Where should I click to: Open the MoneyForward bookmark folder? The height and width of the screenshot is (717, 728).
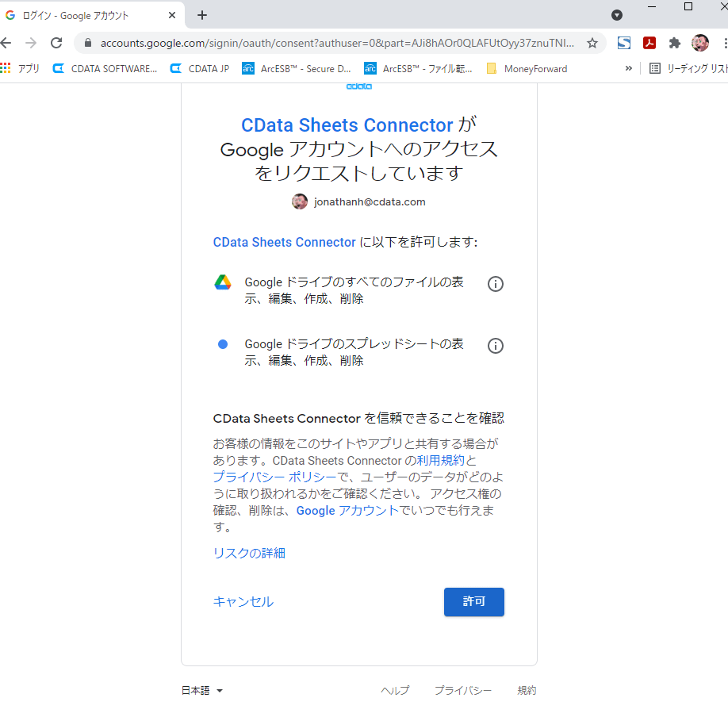click(x=527, y=69)
